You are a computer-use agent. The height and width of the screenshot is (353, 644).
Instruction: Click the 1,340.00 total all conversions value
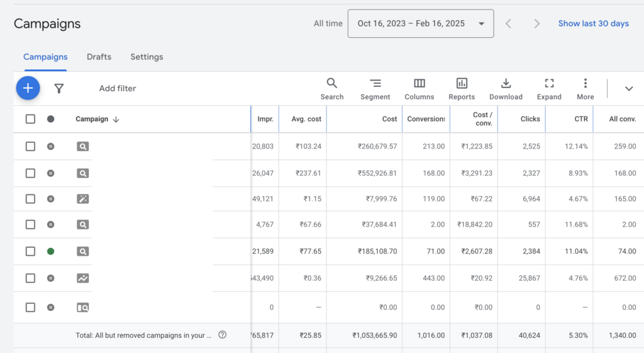pos(622,335)
